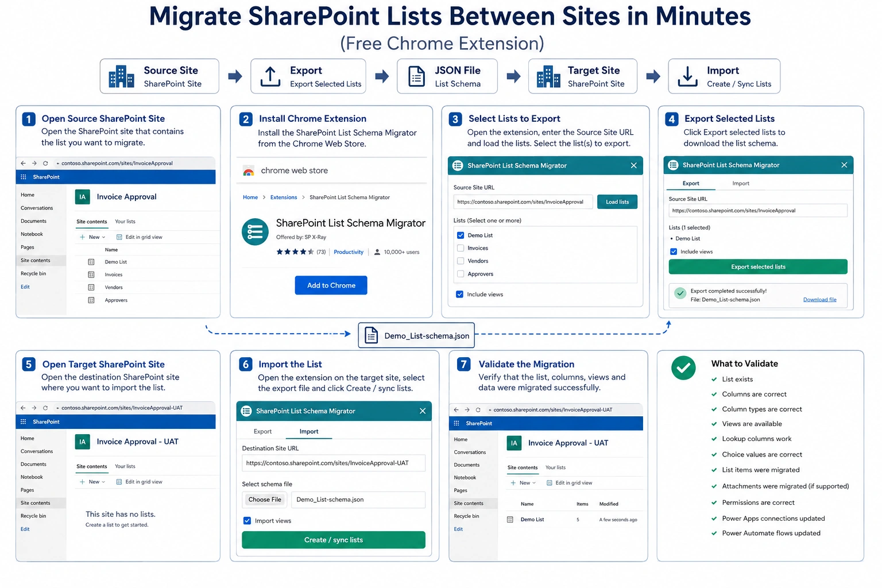Close the extension popup in Import the List panel

[x=423, y=411]
